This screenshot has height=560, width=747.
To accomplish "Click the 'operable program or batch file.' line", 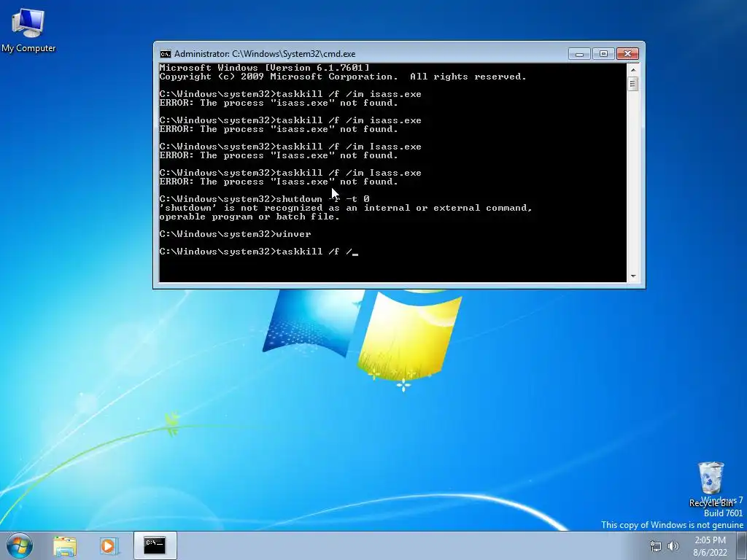I will pyautogui.click(x=249, y=217).
